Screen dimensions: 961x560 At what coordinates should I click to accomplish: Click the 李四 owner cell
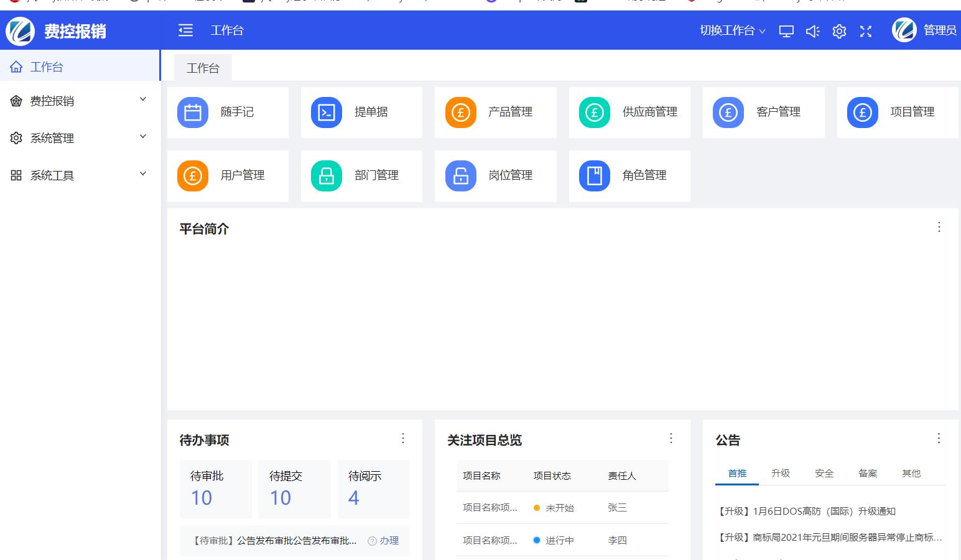(617, 541)
